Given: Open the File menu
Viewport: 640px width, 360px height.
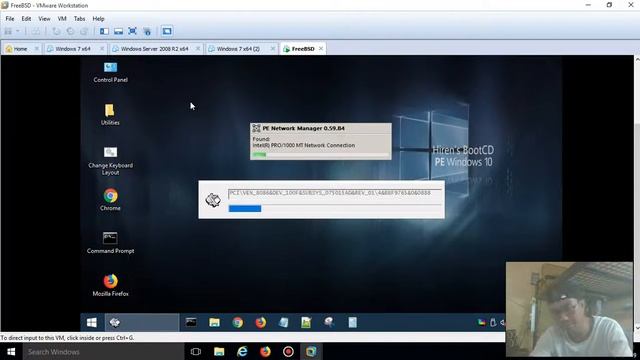Looking at the screenshot, I should tap(10, 19).
